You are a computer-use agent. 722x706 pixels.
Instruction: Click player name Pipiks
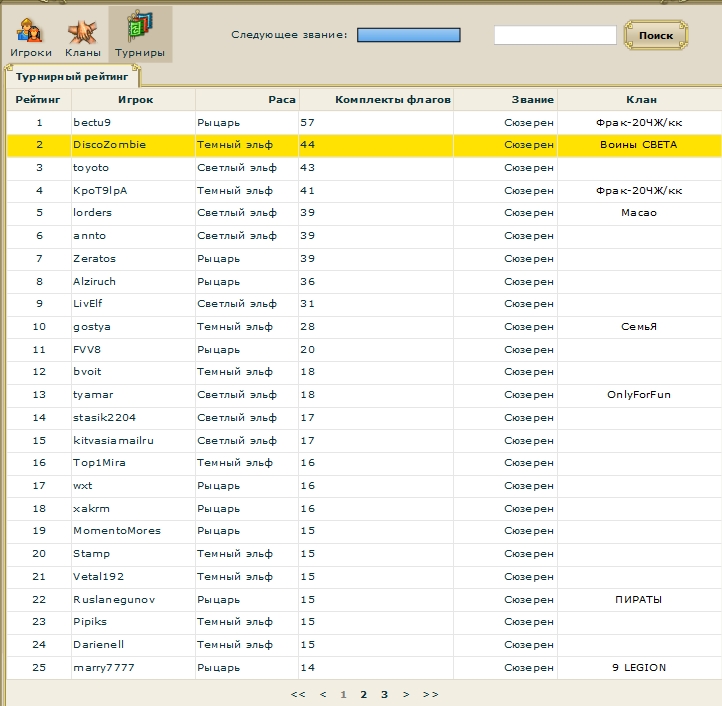[x=90, y=622]
